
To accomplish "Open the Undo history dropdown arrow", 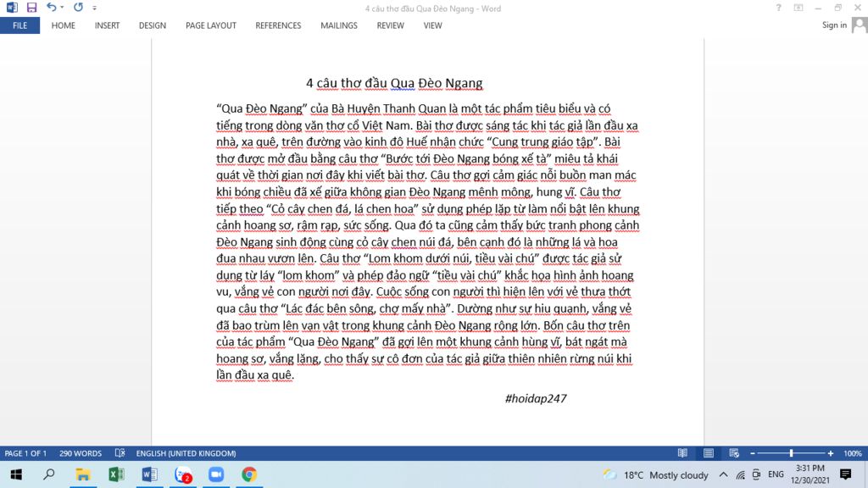I will click(62, 8).
